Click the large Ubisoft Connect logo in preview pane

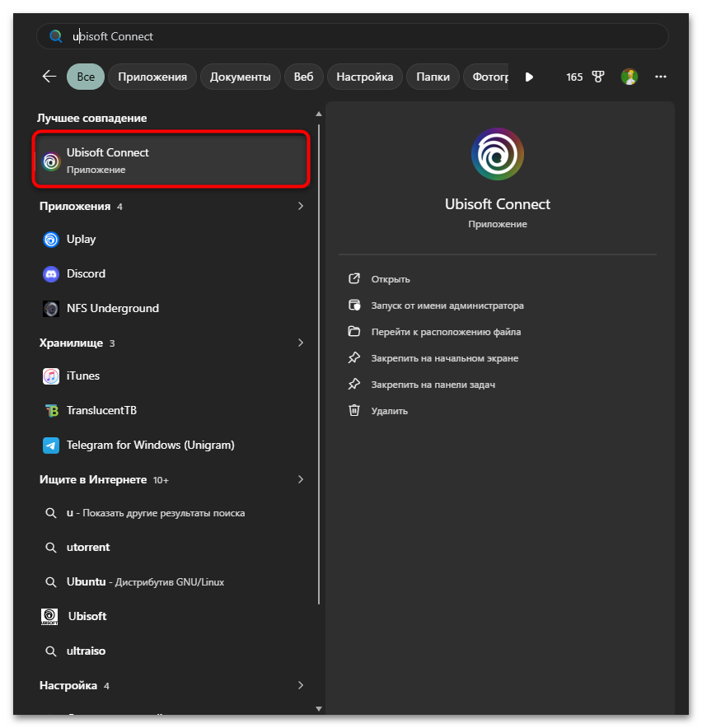tap(497, 154)
